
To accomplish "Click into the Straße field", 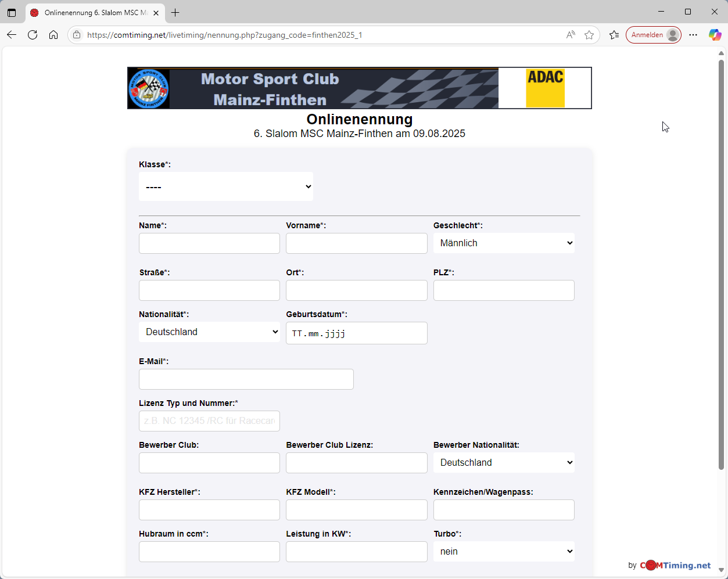I will (x=209, y=290).
